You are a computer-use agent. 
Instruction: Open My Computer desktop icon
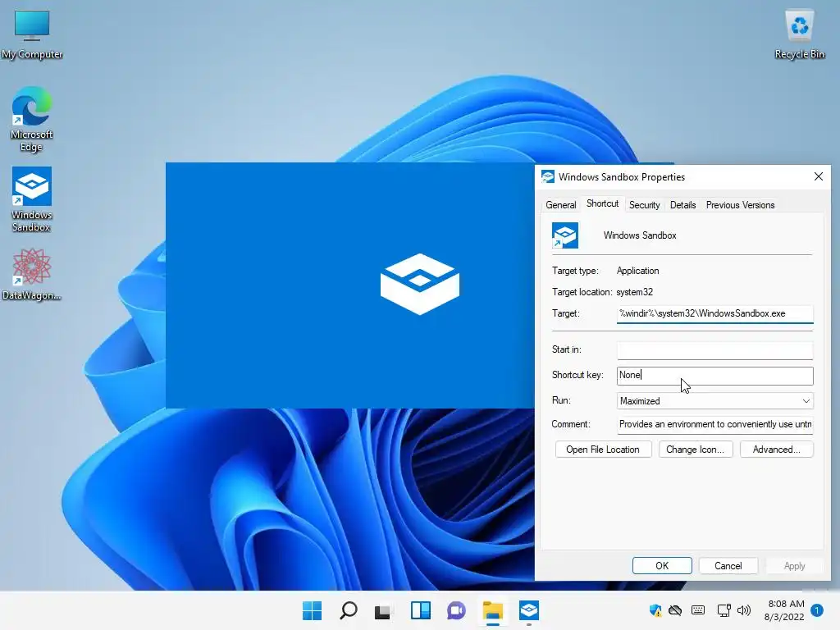tap(32, 34)
